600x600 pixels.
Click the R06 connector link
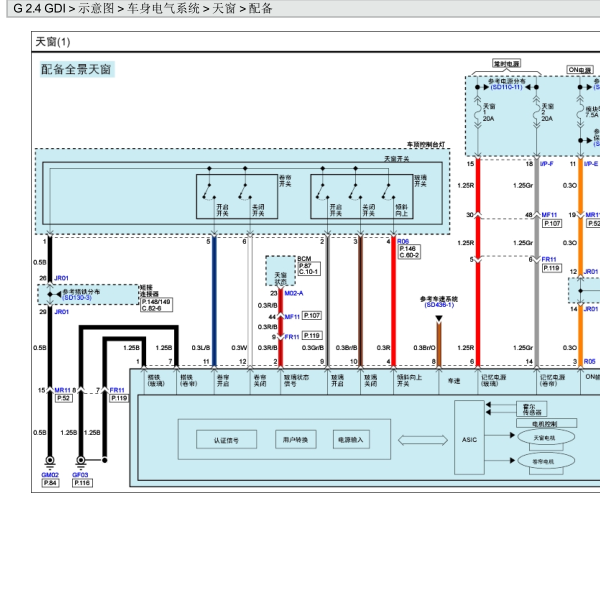(x=403, y=241)
